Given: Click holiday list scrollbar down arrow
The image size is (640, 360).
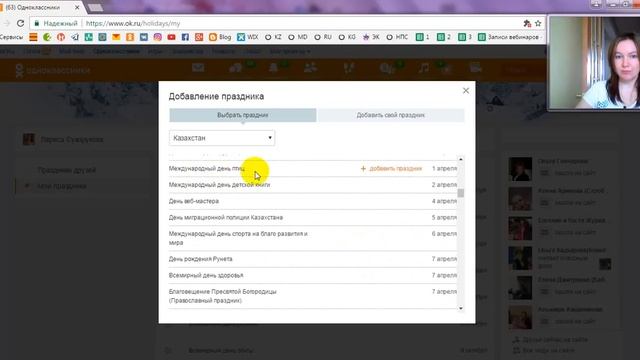Looking at the screenshot, I should pyautogui.click(x=461, y=308).
